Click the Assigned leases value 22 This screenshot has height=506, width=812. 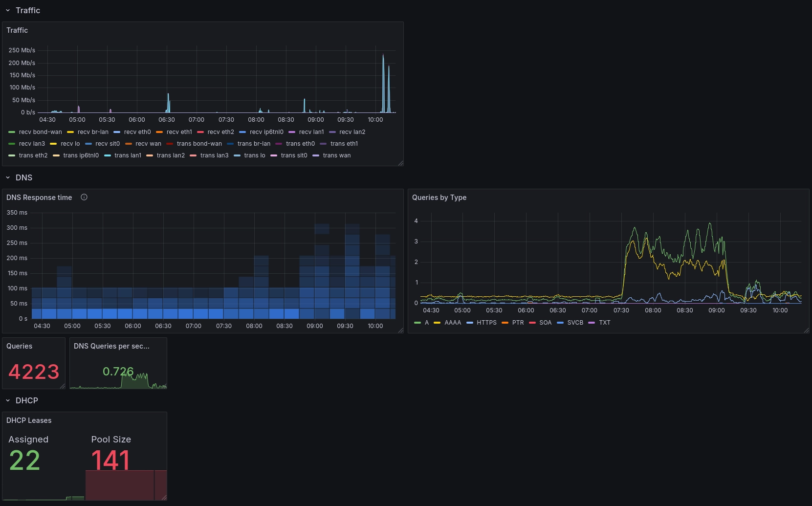[x=24, y=461]
